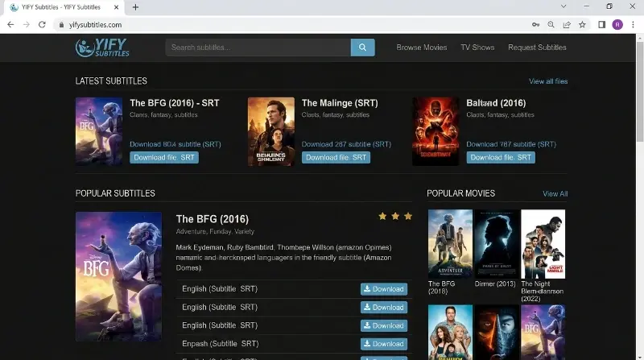644x360 pixels.
Task: Close the YIFY Subtitles tab
Action: [x=116, y=7]
